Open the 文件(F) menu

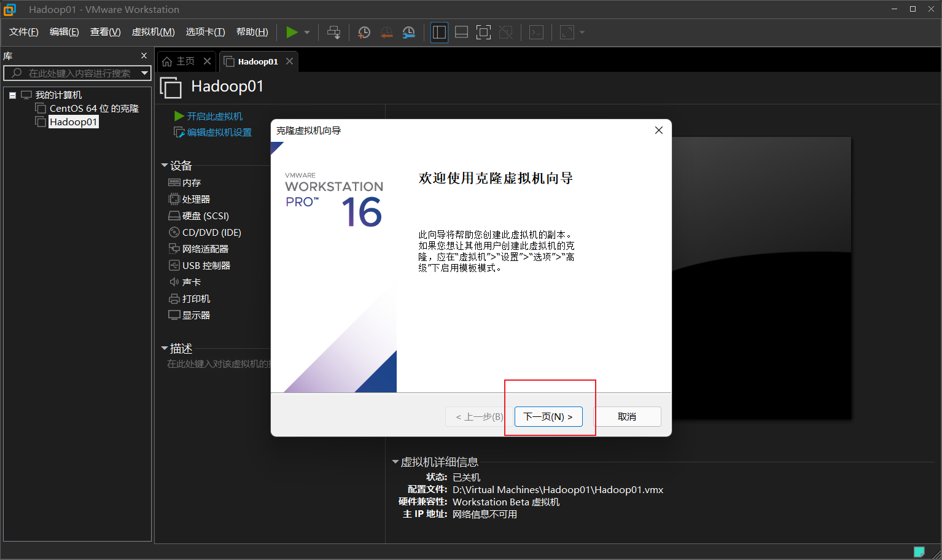coord(24,32)
